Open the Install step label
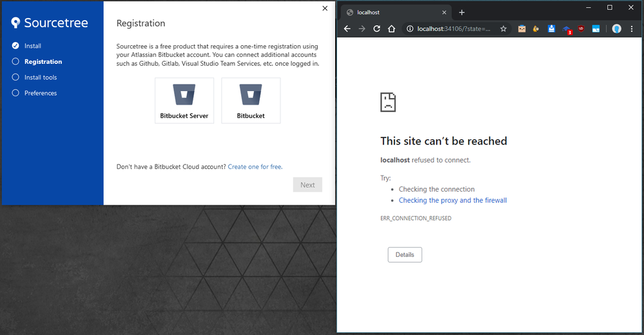Screen dimensions: 644x335 (33, 46)
